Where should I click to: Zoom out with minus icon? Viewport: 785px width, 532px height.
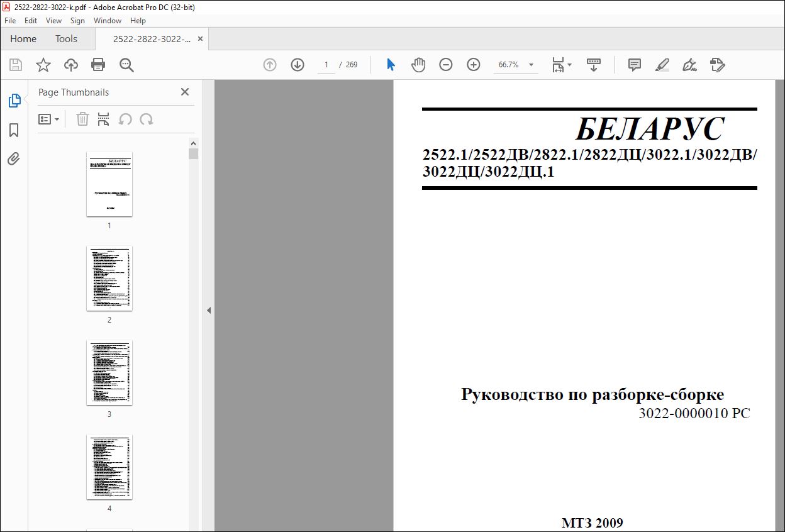point(446,65)
